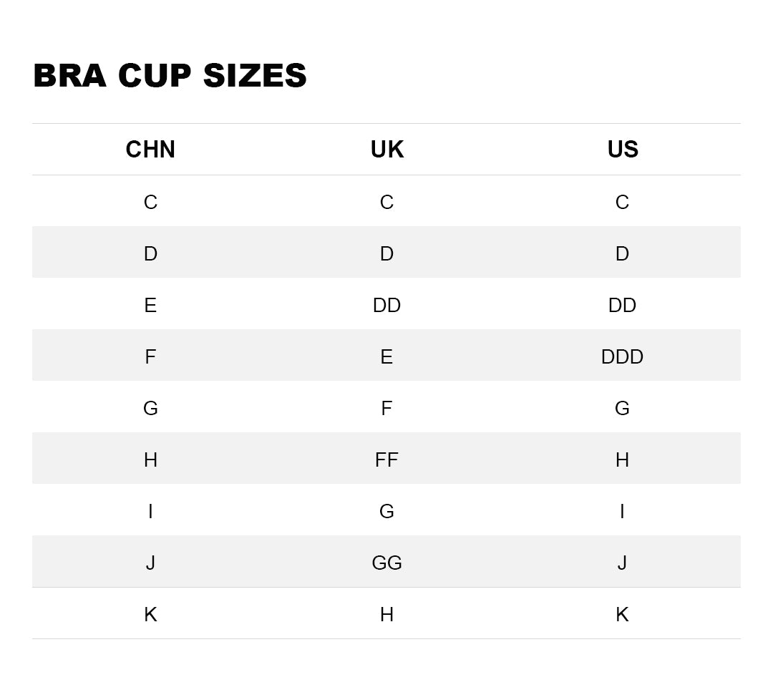The height and width of the screenshot is (700, 773).
Task: Click the E cell in UK column
Action: click(x=386, y=356)
